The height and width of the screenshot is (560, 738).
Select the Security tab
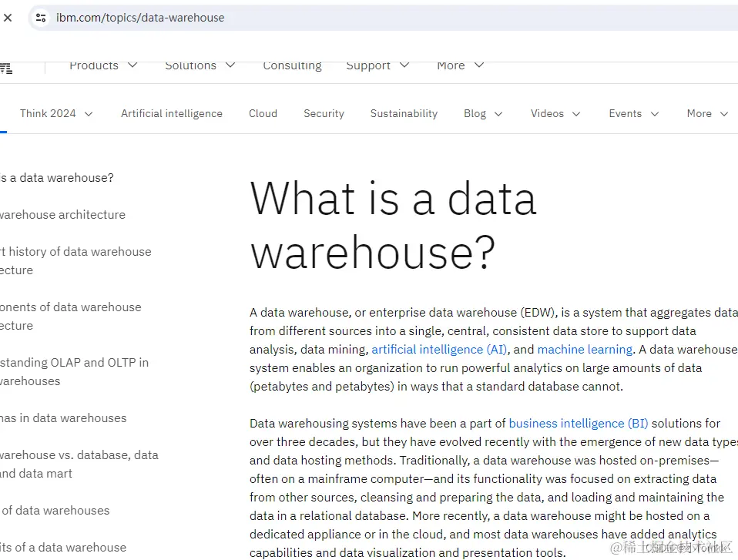[324, 113]
